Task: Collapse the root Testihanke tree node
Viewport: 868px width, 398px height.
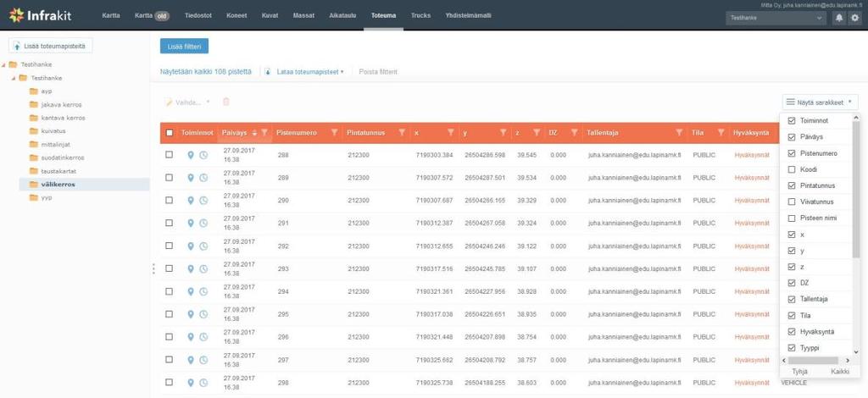Action: coord(4,64)
